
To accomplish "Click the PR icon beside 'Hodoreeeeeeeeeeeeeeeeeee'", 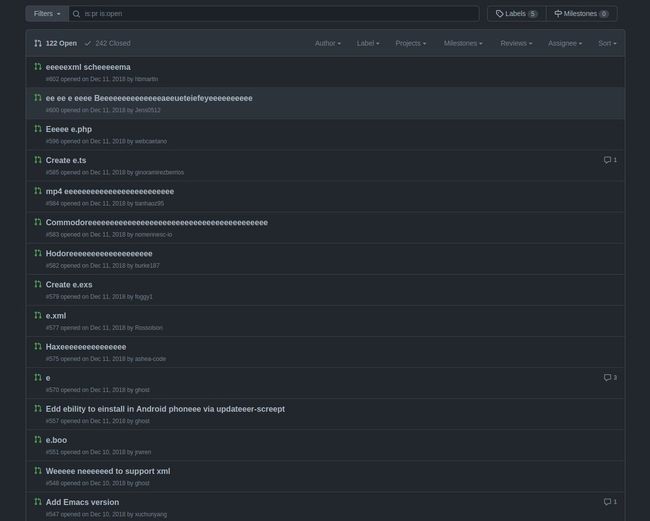I will tap(38, 253).
